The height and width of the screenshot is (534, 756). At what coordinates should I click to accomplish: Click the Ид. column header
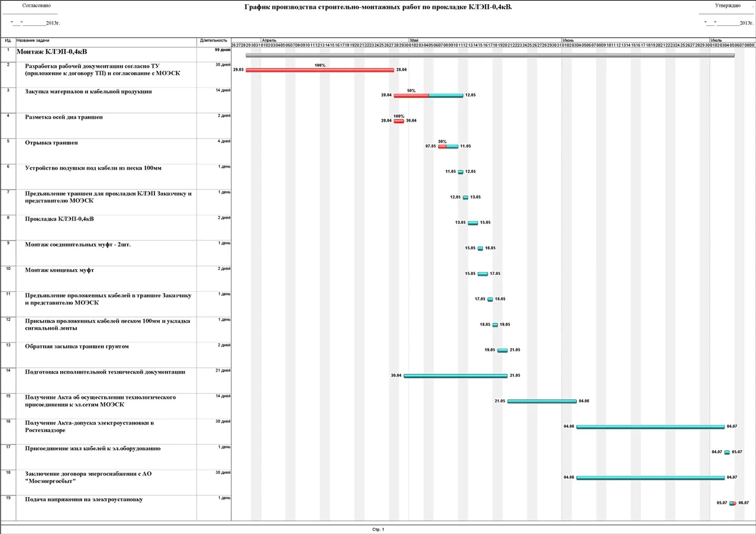click(8, 40)
